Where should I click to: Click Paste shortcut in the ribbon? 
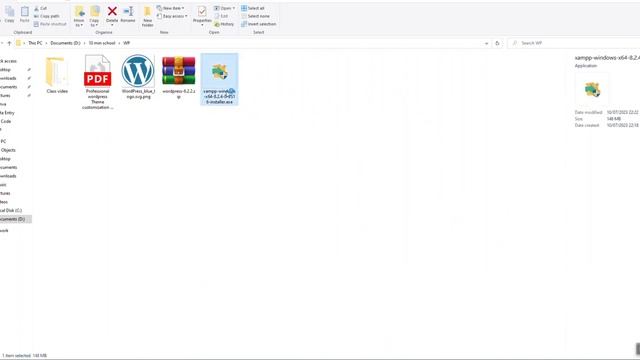[50, 24]
